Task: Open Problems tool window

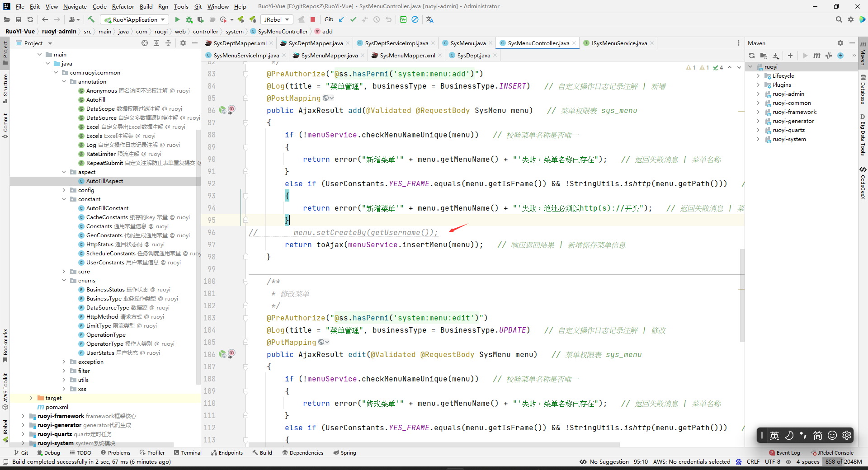Action: (x=116, y=452)
